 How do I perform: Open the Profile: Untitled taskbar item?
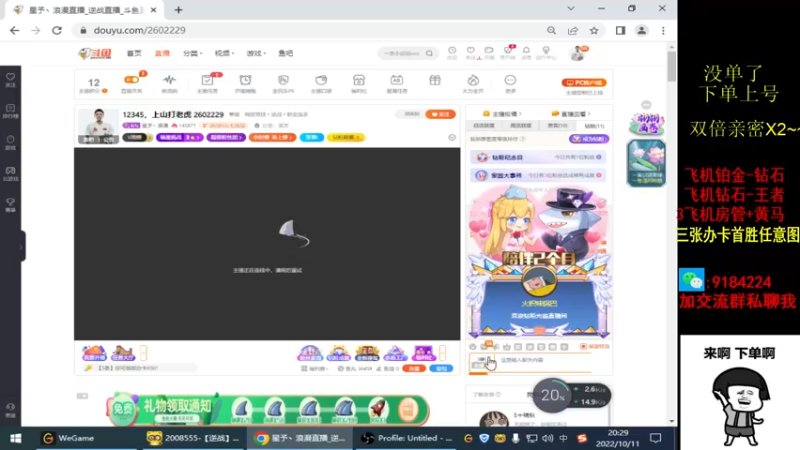pos(407,438)
